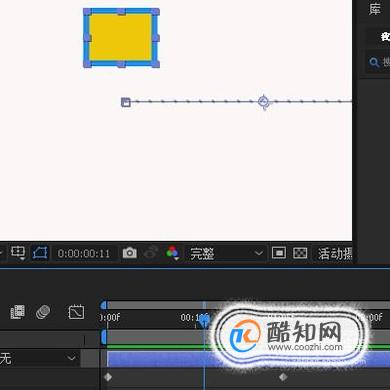Click the motion path start keyframe box

coord(126,102)
